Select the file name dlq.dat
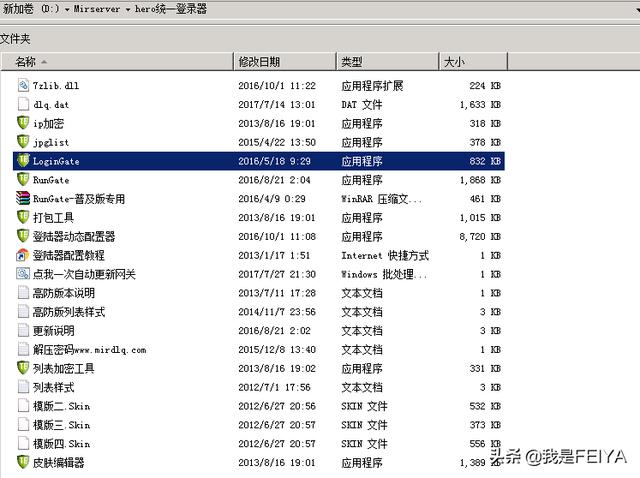Screen dimensions: 640x478 (51, 104)
